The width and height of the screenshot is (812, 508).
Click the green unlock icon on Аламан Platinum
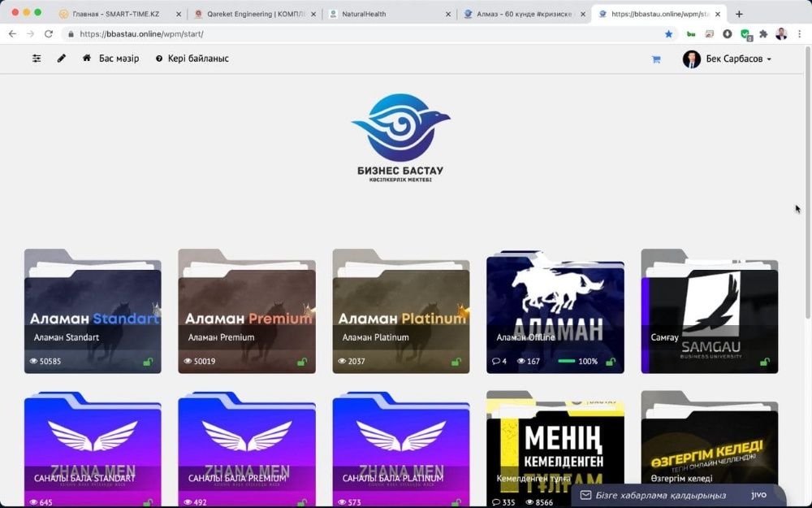coord(456,362)
